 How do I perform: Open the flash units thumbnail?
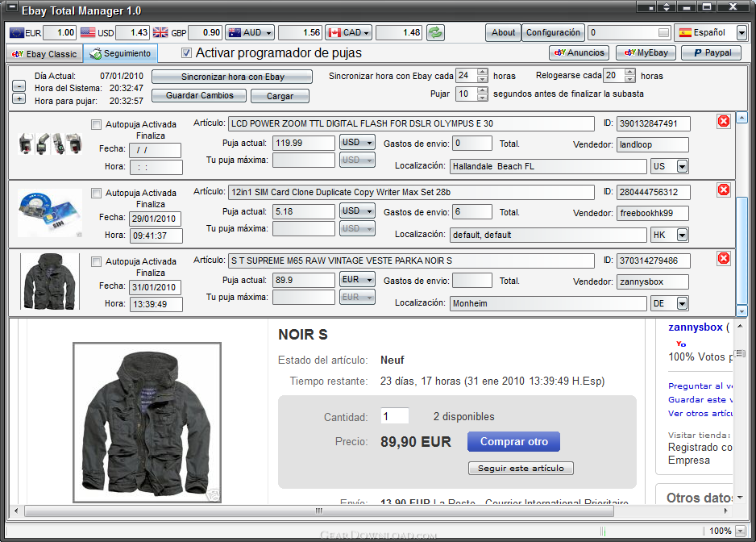point(50,144)
